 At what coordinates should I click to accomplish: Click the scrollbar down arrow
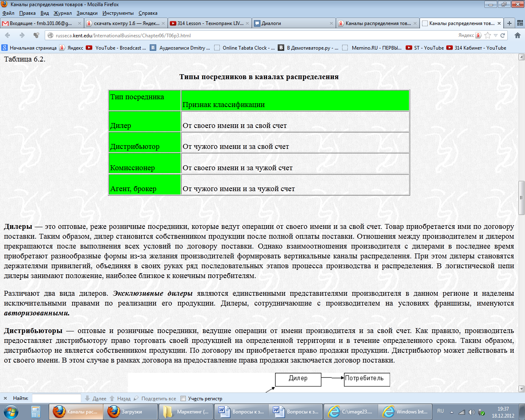coord(521,388)
